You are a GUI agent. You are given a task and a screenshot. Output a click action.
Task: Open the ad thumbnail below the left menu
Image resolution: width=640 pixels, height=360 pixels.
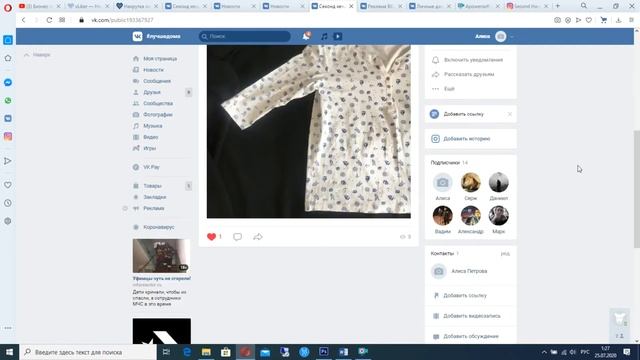click(x=162, y=256)
